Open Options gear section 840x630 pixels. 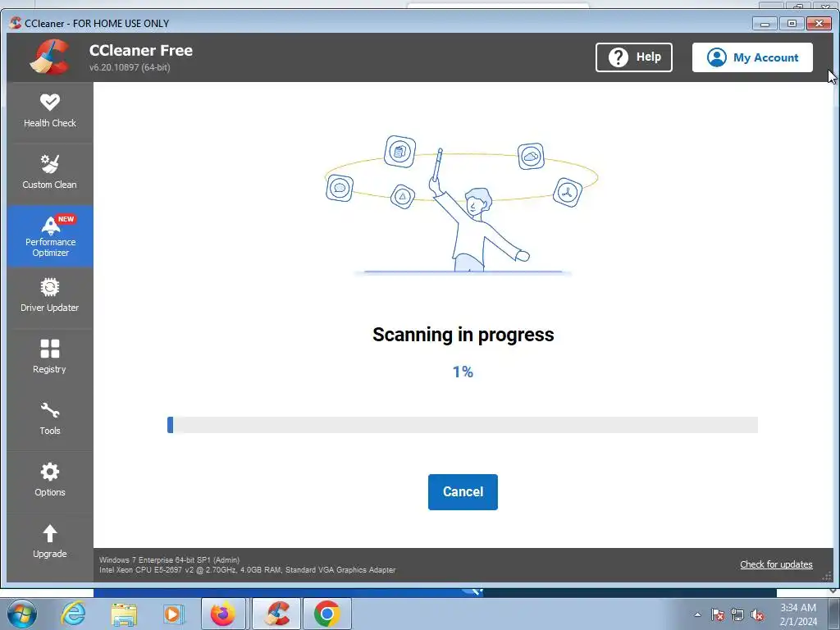[x=50, y=481]
